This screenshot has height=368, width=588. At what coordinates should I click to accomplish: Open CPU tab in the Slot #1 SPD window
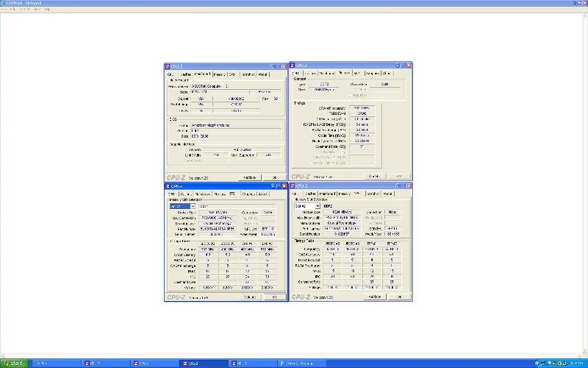coord(171,194)
